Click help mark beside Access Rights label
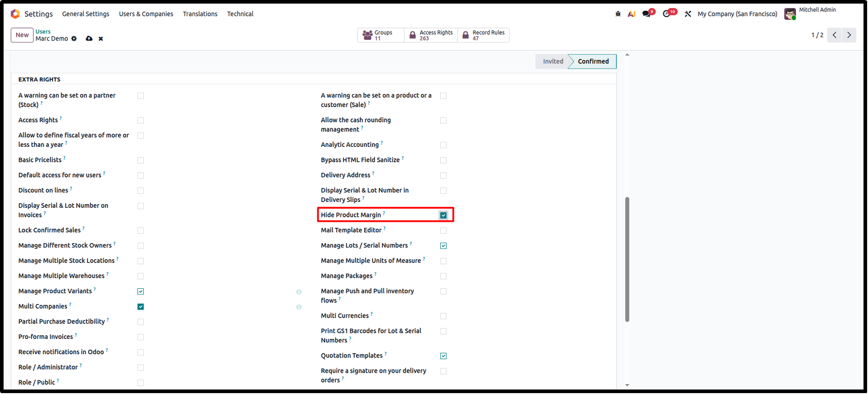 click(61, 118)
